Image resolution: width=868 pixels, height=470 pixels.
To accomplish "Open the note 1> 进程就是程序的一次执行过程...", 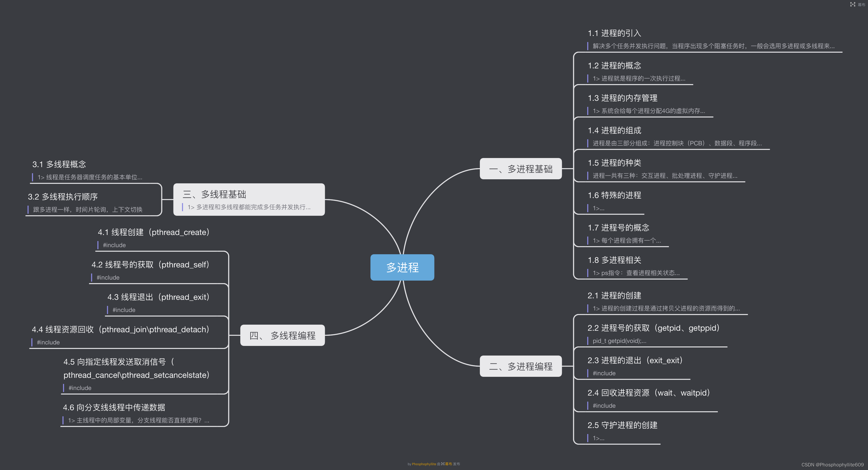I will [x=639, y=79].
